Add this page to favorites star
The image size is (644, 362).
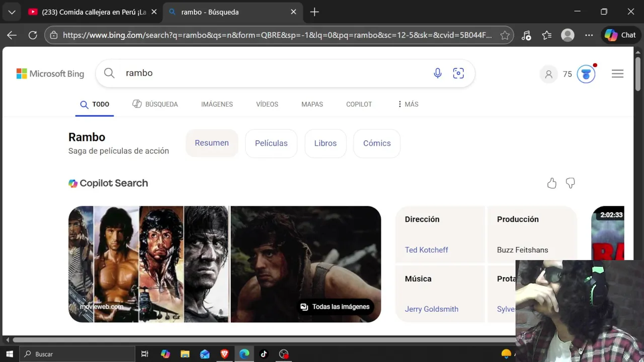[505, 35]
